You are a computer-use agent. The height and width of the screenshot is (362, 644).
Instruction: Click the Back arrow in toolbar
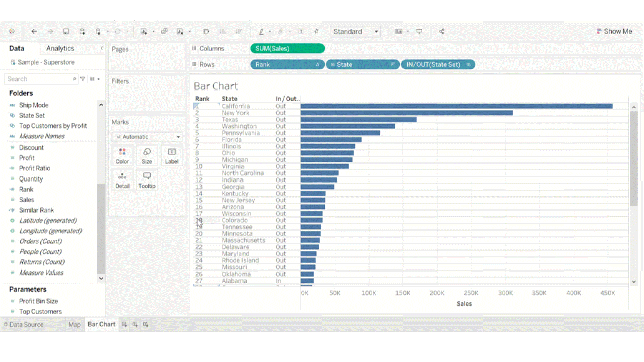34,31
